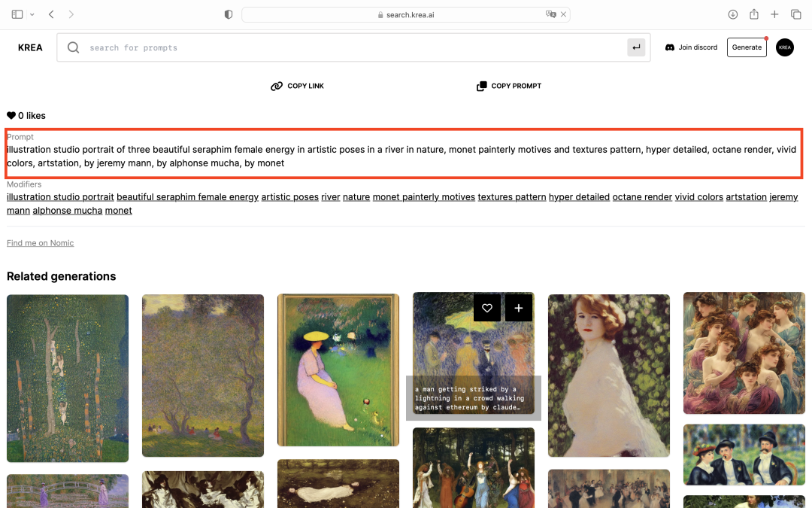Show Safari tab overview icon
This screenshot has width=812, height=508.
pos(795,14)
